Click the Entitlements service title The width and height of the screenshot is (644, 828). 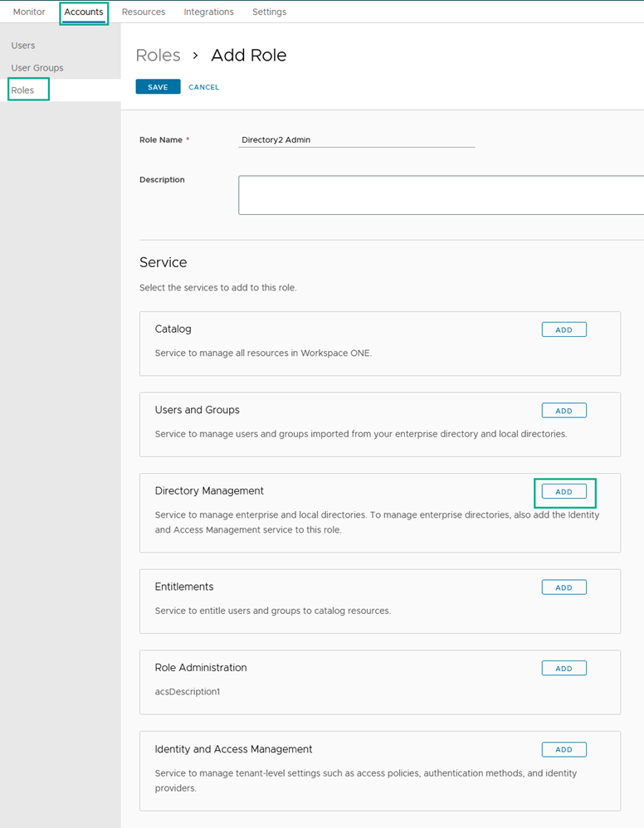(x=184, y=587)
